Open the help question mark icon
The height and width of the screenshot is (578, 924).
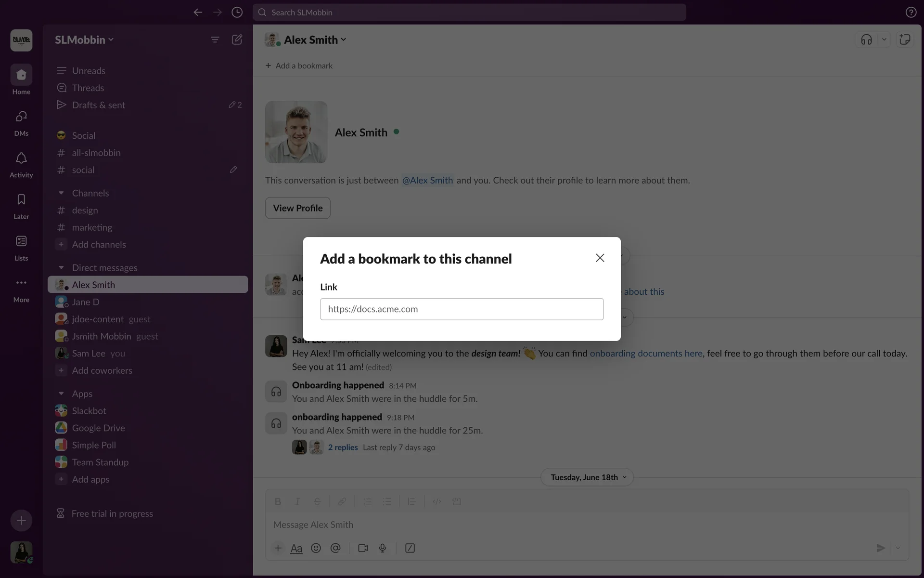coord(911,12)
